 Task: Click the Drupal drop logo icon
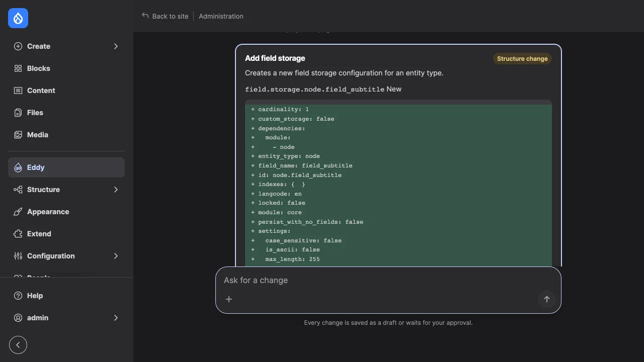[18, 18]
